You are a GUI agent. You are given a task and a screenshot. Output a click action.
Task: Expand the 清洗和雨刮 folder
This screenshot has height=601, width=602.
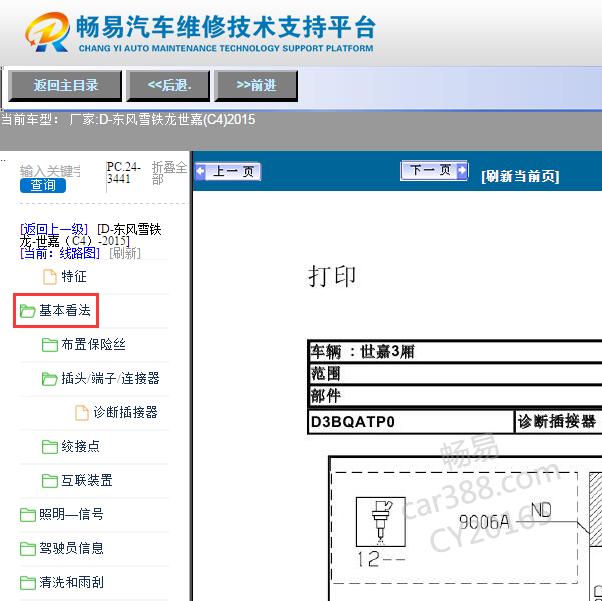pos(71,582)
